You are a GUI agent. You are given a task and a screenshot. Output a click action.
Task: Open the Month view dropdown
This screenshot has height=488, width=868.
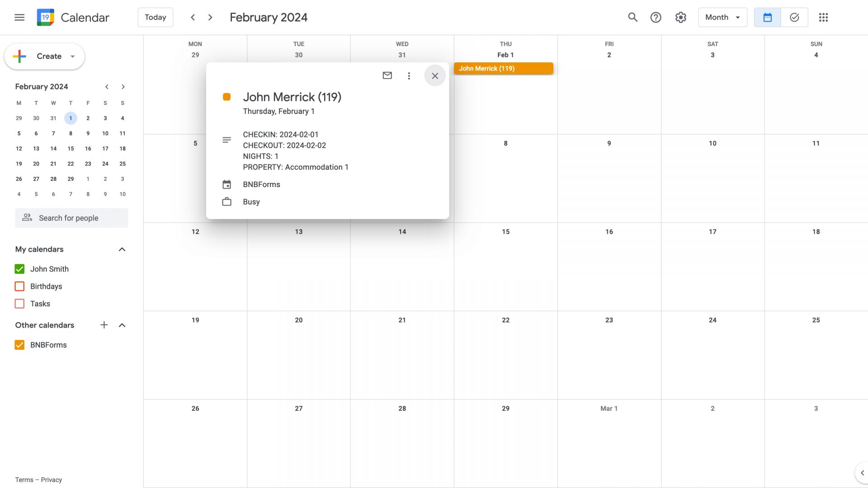[x=722, y=17]
